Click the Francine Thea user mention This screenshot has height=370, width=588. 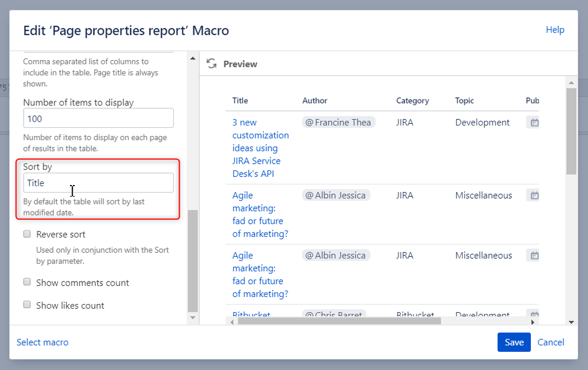pos(338,123)
